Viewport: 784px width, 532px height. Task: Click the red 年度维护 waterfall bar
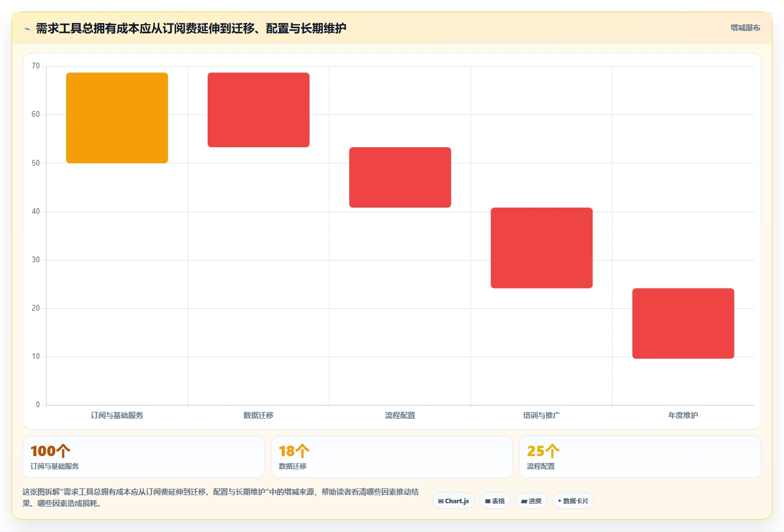coord(683,323)
